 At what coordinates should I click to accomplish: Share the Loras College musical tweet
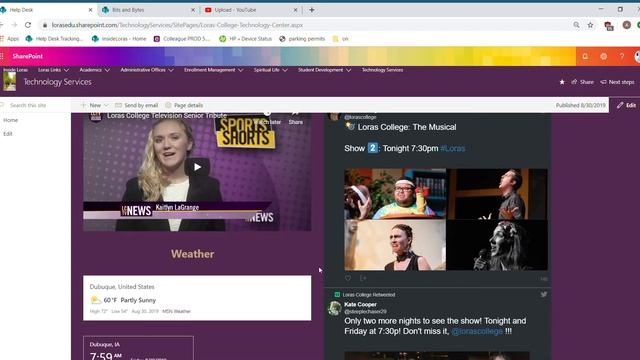point(363,278)
